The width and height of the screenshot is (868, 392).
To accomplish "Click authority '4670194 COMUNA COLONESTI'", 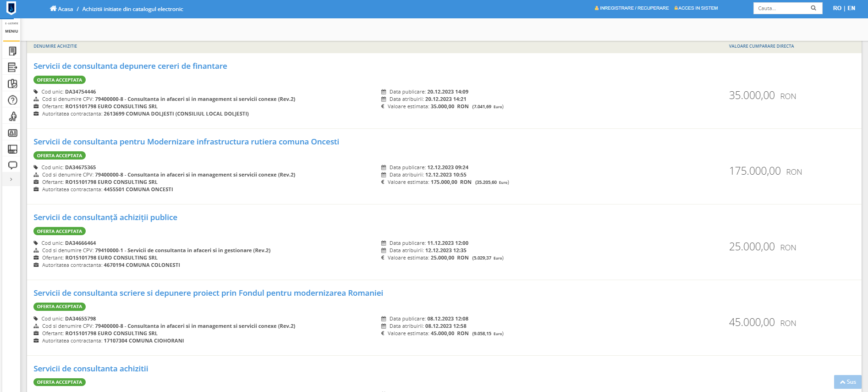I will pyautogui.click(x=142, y=265).
